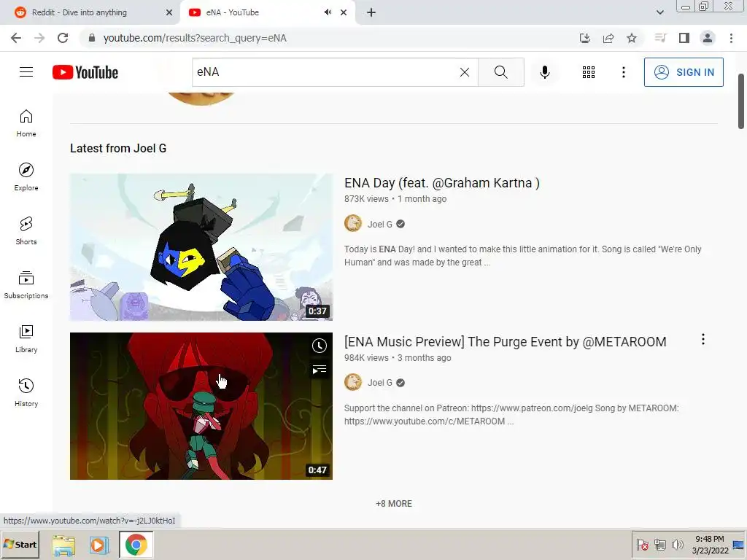The width and height of the screenshot is (747, 560).
Task: Open volume control in system tray
Action: coord(677,544)
